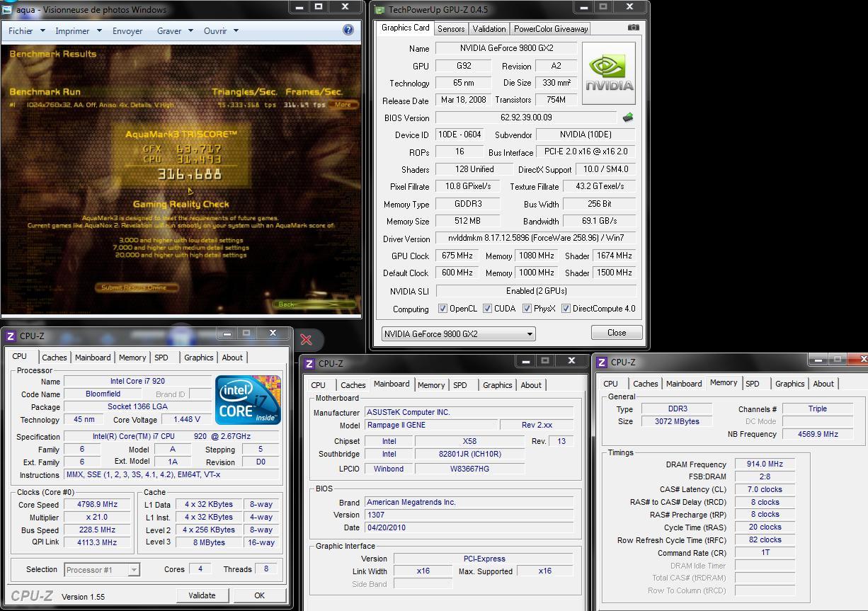868x611 pixels.
Task: Click the DRAM Frequency 914.0 MHz value
Action: (x=765, y=464)
